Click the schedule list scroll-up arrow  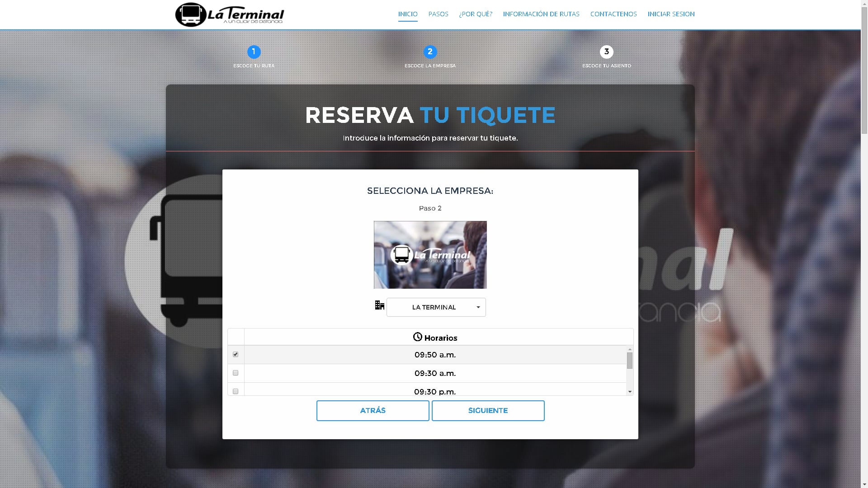pyautogui.click(x=630, y=350)
